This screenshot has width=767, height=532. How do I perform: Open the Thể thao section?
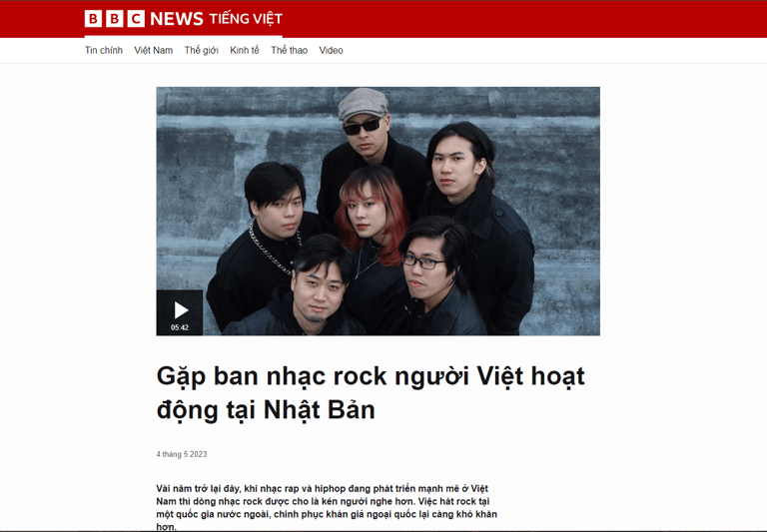289,50
